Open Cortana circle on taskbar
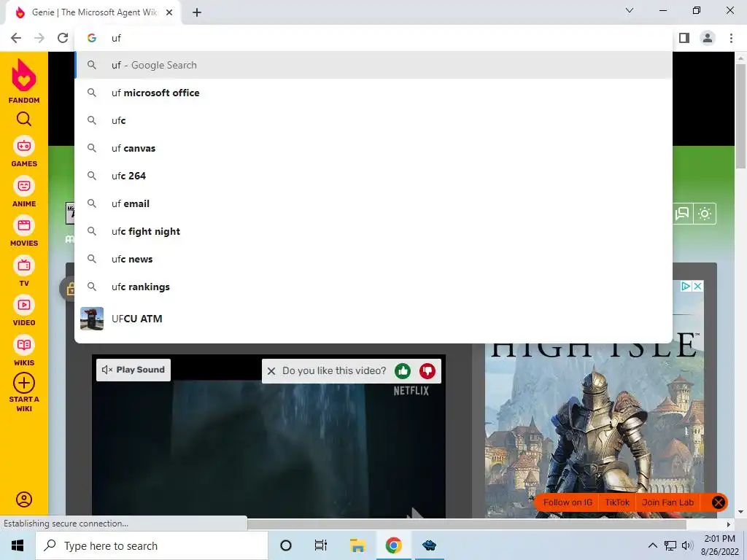747x560 pixels. pos(285,545)
